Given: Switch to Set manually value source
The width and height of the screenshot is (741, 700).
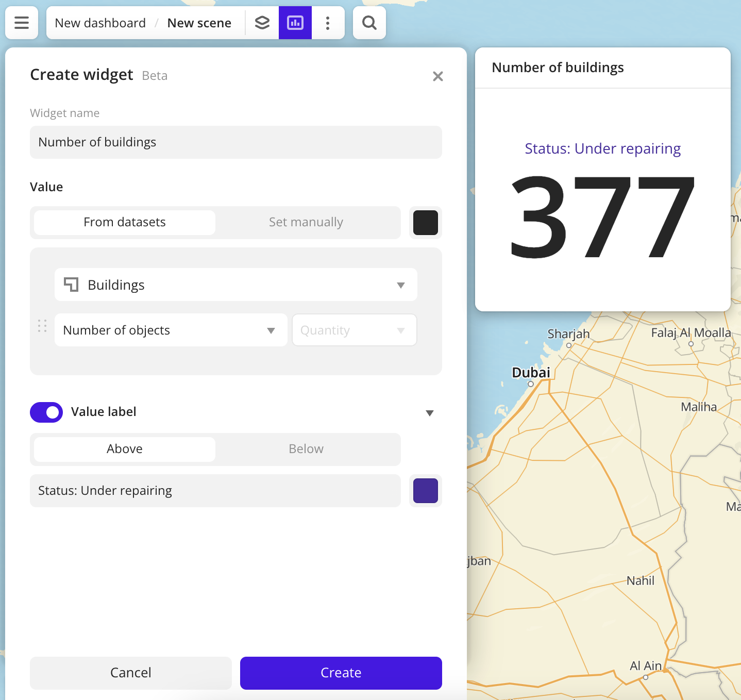Looking at the screenshot, I should (x=306, y=222).
